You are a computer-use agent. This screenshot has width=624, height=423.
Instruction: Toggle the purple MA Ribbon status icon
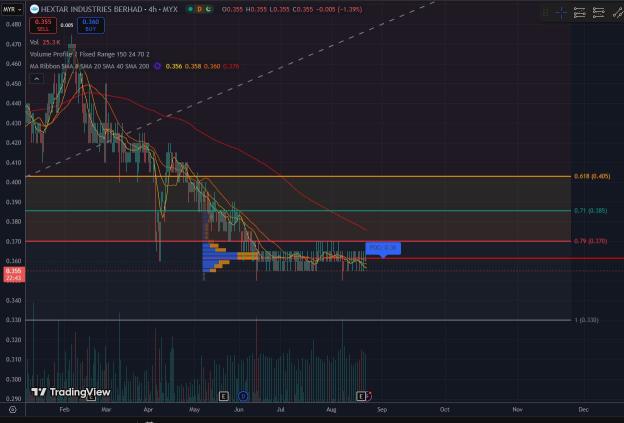(x=157, y=66)
